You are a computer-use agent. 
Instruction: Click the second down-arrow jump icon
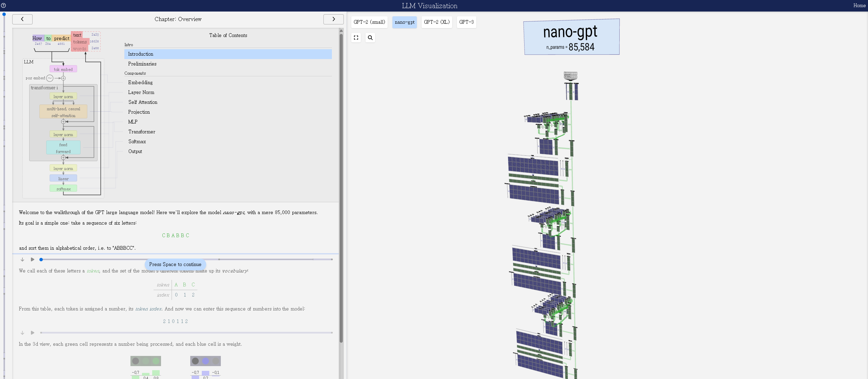pos(22,333)
